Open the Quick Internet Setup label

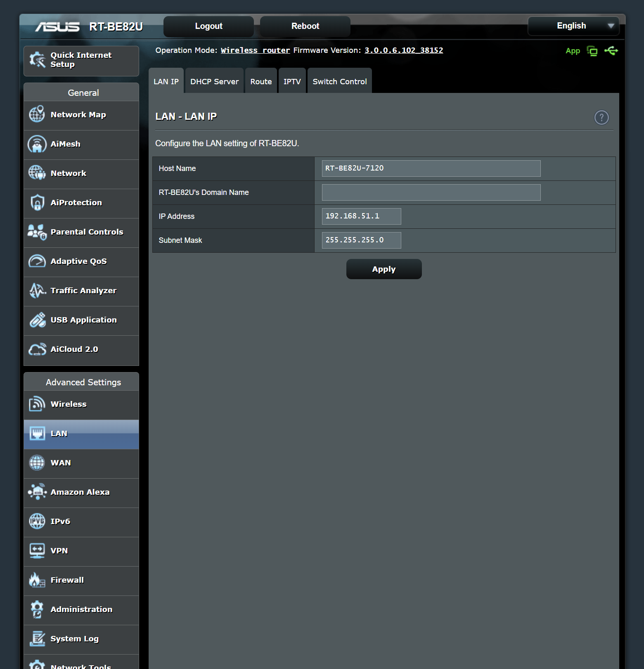pyautogui.click(x=81, y=60)
